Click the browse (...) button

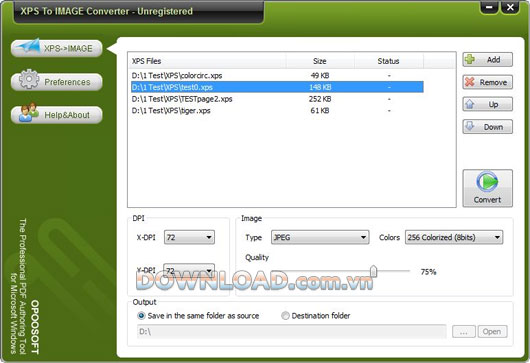(464, 332)
